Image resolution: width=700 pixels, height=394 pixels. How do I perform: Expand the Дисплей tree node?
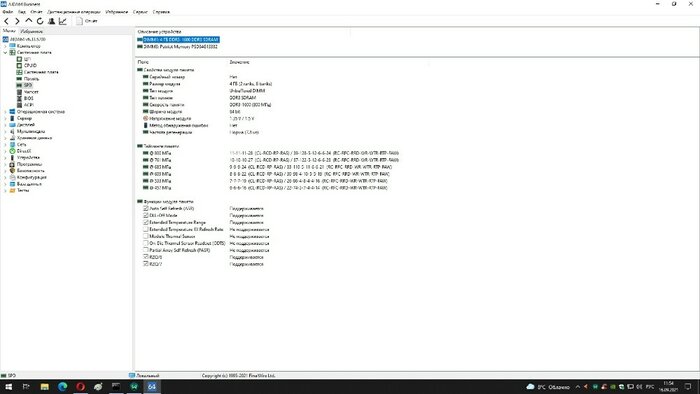[5, 125]
